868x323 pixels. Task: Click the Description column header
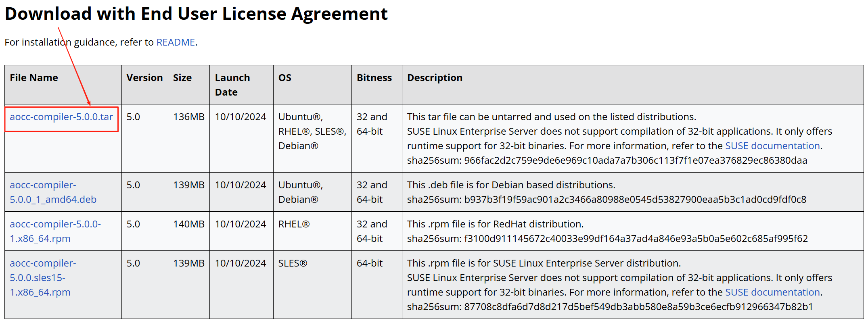435,78
